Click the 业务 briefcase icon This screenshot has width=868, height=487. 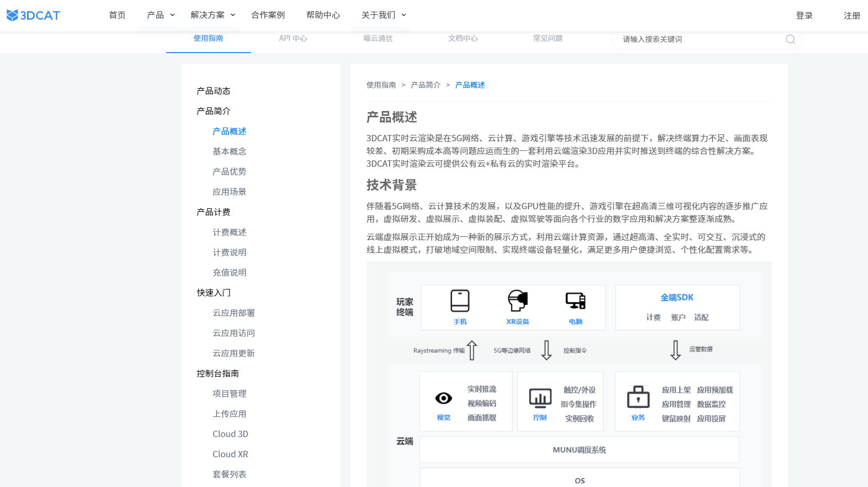(638, 397)
